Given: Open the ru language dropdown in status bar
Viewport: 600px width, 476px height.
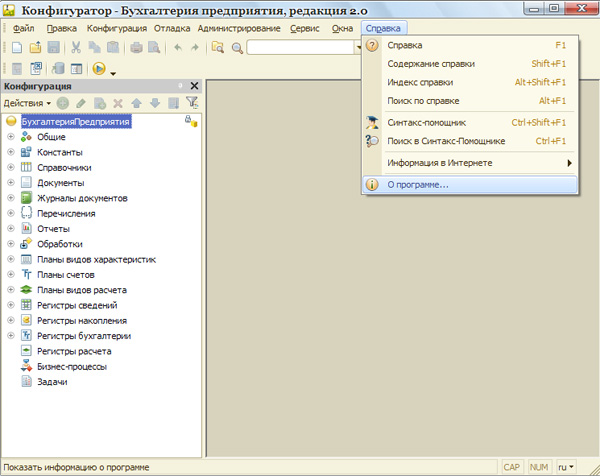Looking at the screenshot, I should tap(565, 467).
